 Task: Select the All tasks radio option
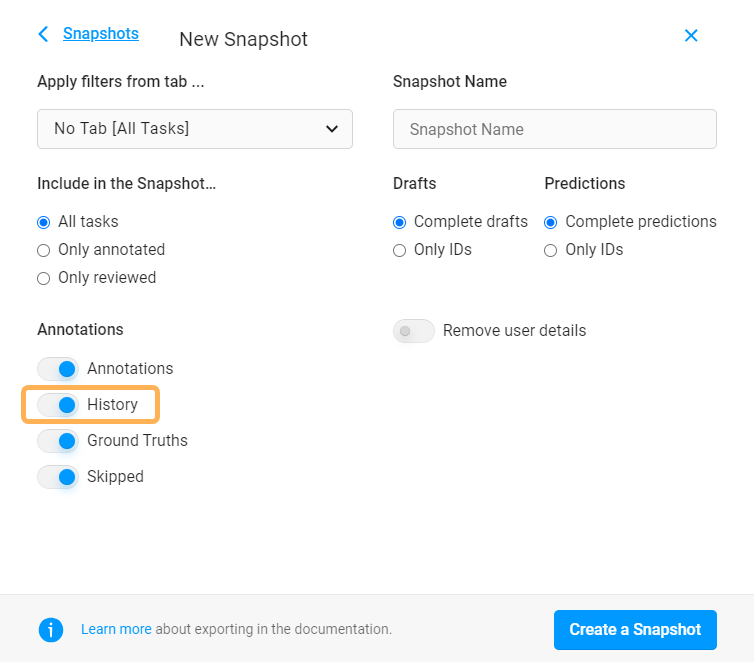[44, 222]
